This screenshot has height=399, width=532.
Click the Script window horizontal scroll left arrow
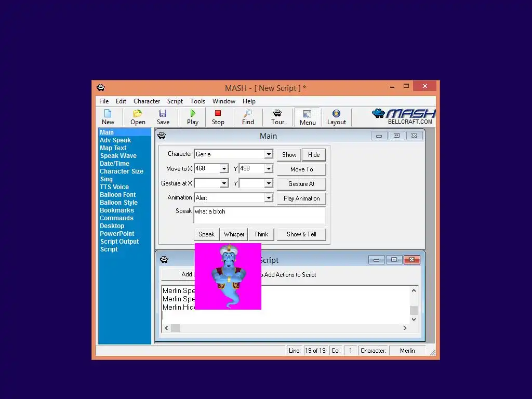[166, 328]
